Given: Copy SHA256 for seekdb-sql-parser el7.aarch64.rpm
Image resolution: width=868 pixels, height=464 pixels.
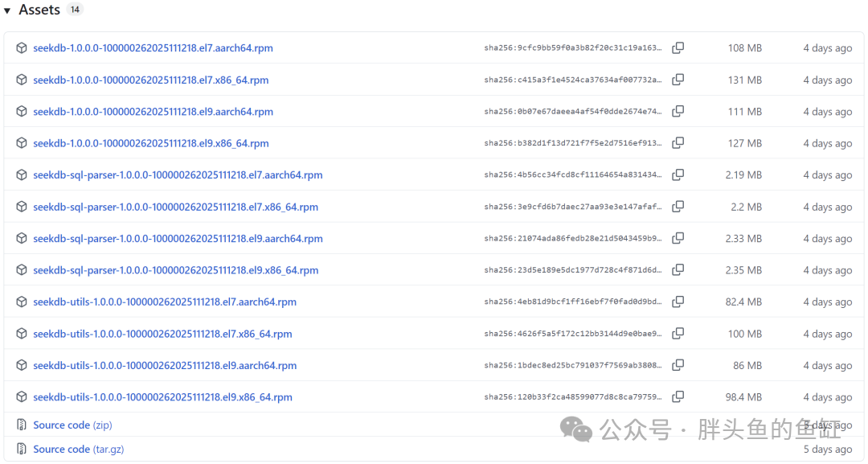Looking at the screenshot, I should 678,175.
